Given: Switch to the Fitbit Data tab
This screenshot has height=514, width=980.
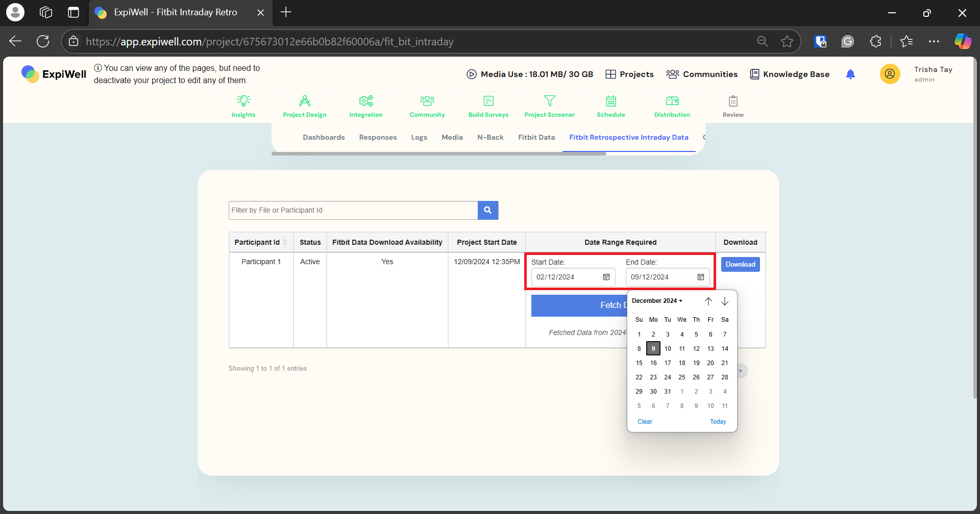Looking at the screenshot, I should point(536,137).
